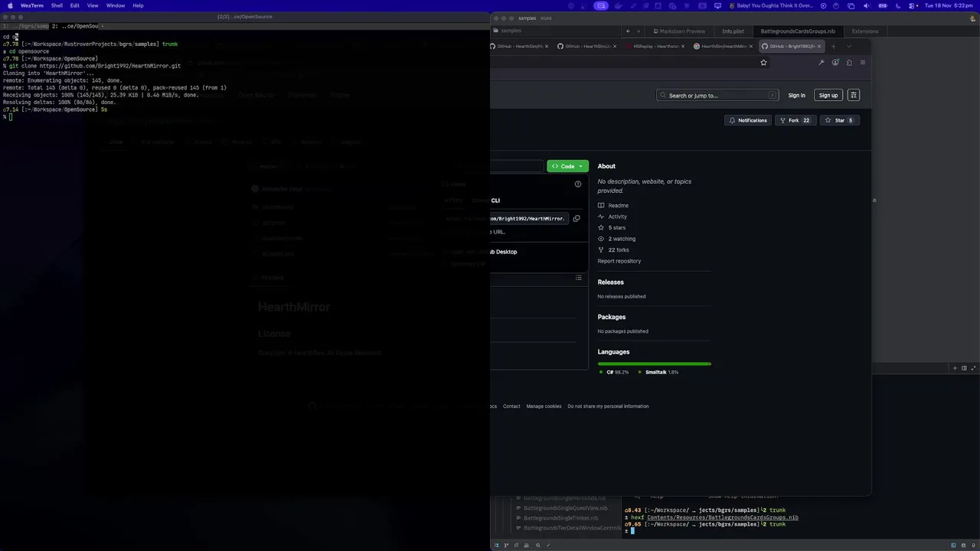This screenshot has width=980, height=551.
Task: Go back with the editor navigation arrow
Action: (628, 31)
